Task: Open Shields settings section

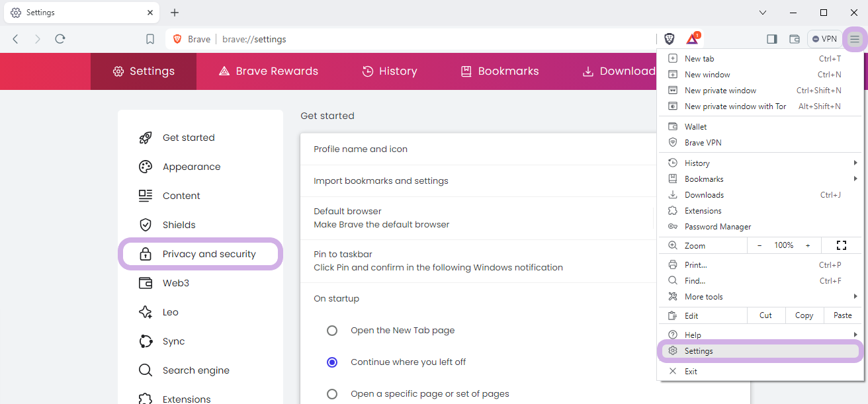Action: coord(200,225)
